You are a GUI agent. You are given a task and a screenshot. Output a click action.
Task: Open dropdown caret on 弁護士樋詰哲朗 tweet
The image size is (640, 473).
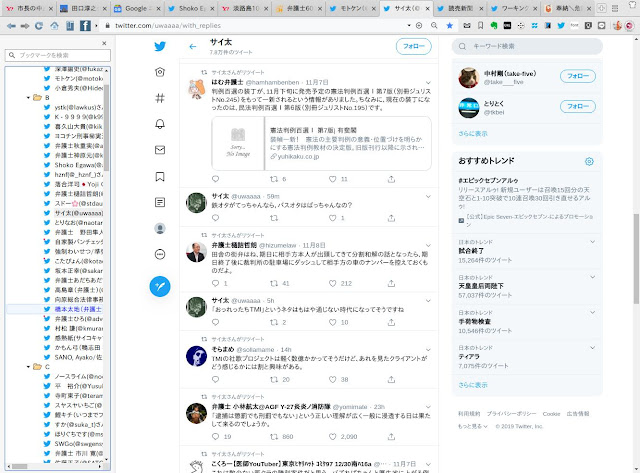click(428, 245)
